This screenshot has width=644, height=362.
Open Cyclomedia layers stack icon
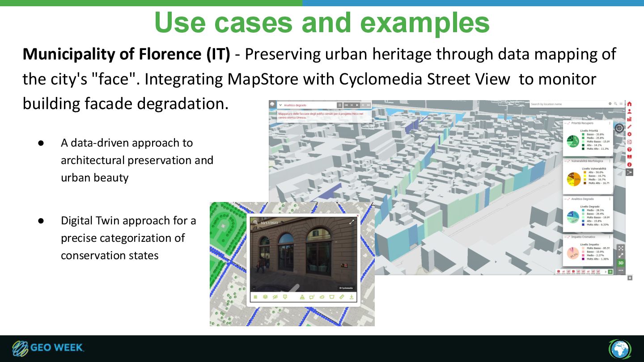point(265,297)
